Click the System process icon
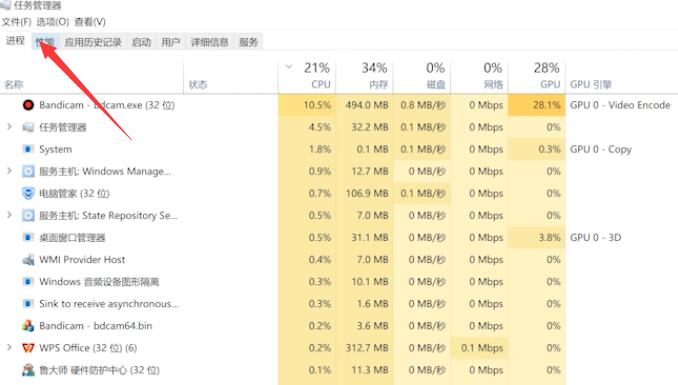The height and width of the screenshot is (385, 678). 28,149
